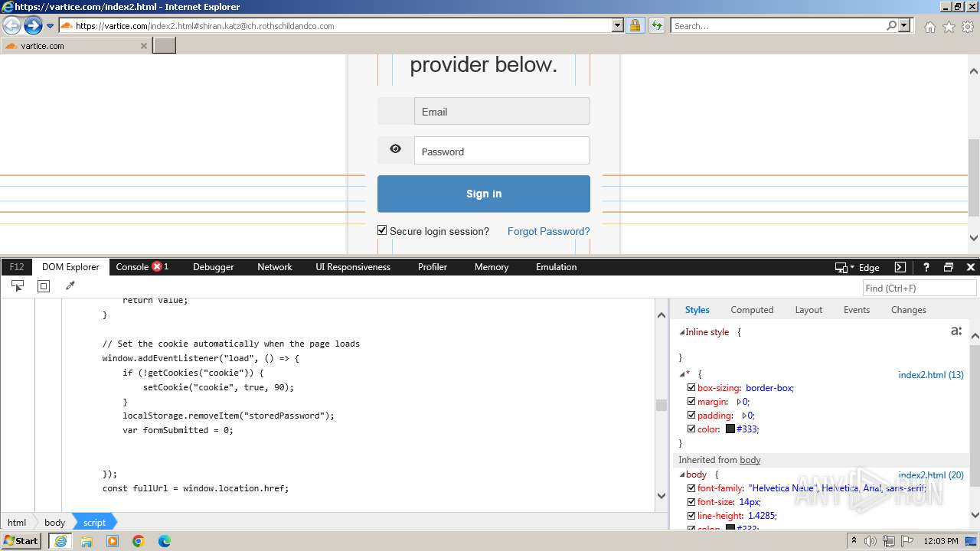Click the browser Back arrow button
This screenshot has width=980, height=551.
click(x=11, y=25)
